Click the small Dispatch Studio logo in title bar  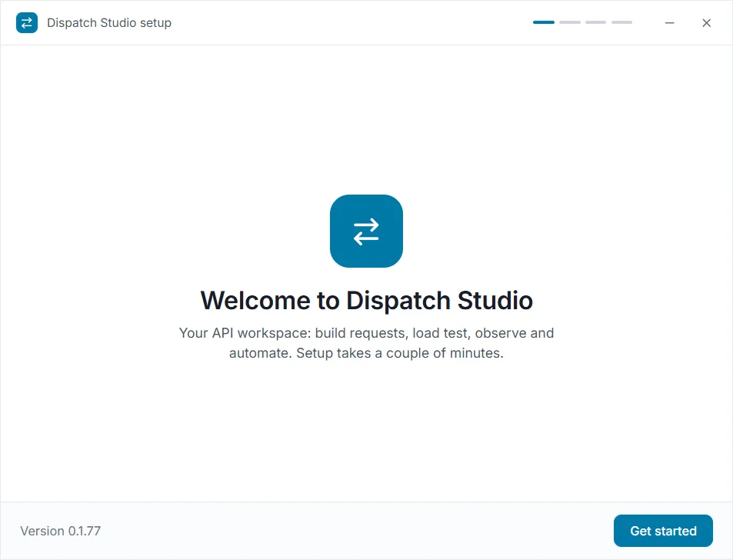point(27,22)
